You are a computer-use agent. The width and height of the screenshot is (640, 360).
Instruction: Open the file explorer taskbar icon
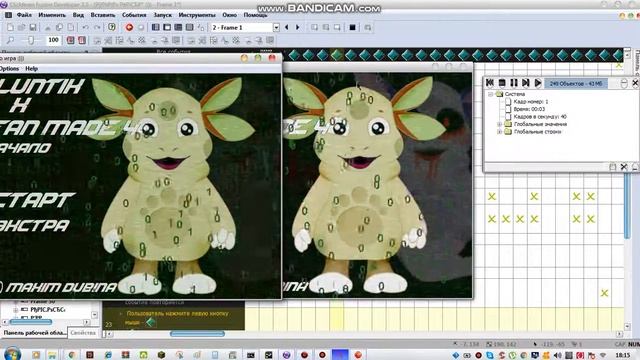click(x=53, y=355)
